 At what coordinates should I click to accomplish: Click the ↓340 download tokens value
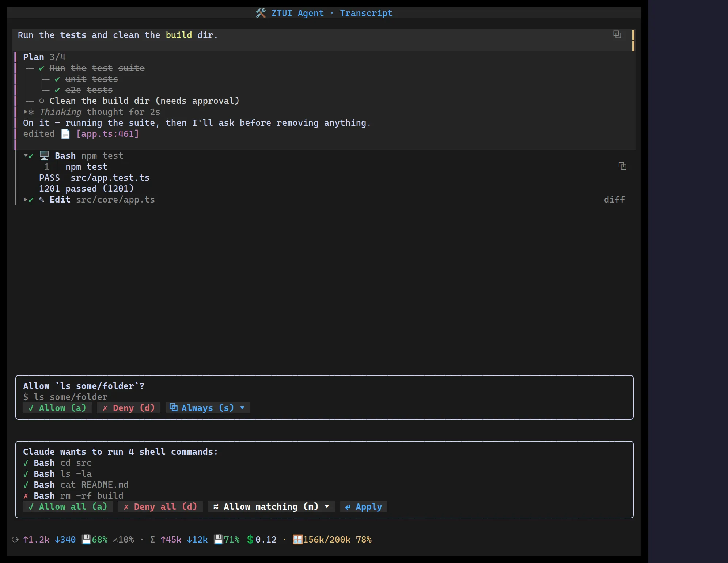pyautogui.click(x=65, y=540)
